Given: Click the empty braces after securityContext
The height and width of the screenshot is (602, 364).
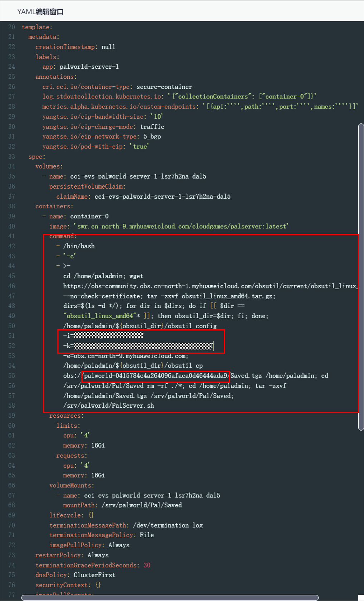Looking at the screenshot, I should click(x=98, y=585).
